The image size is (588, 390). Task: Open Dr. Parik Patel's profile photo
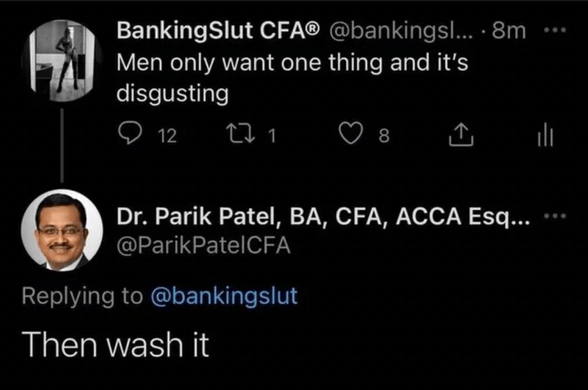62,230
